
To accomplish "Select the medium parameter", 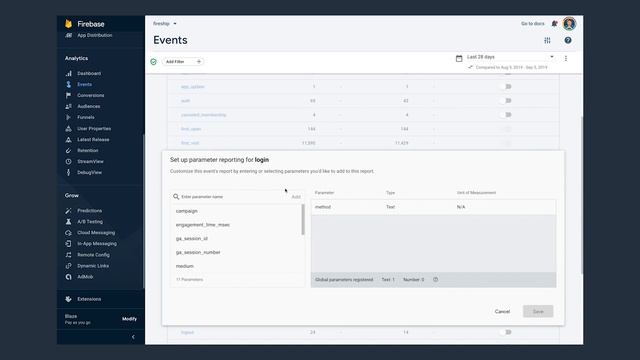I will coord(184,266).
